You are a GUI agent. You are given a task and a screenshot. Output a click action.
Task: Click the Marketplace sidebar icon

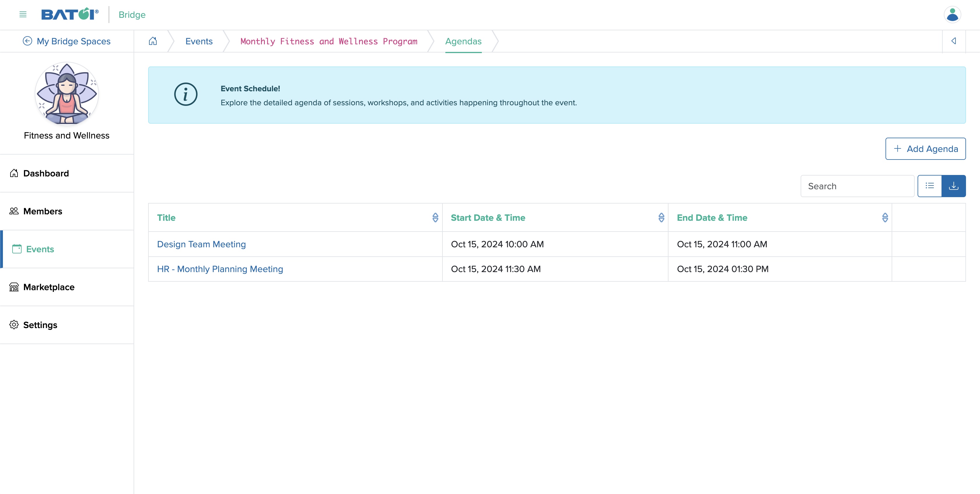tap(14, 287)
